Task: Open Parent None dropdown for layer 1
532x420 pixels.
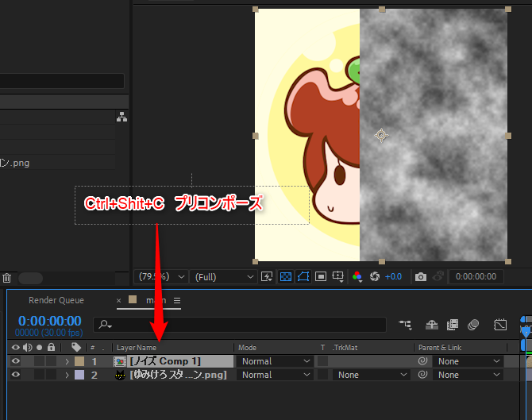Action: (x=468, y=361)
